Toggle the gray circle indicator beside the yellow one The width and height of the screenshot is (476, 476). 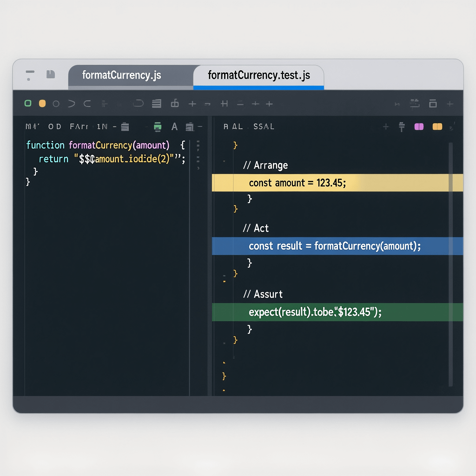click(x=56, y=103)
